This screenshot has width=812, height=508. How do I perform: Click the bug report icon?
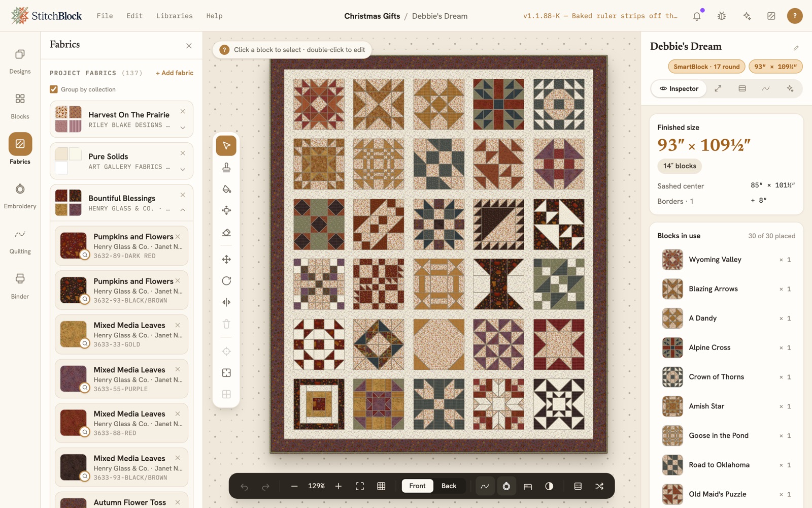coord(722,16)
